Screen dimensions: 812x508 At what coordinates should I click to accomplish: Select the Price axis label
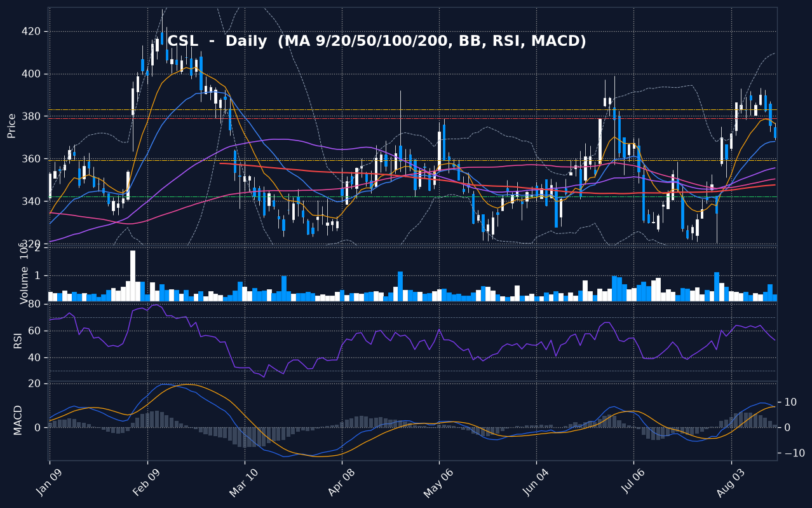tap(11, 125)
